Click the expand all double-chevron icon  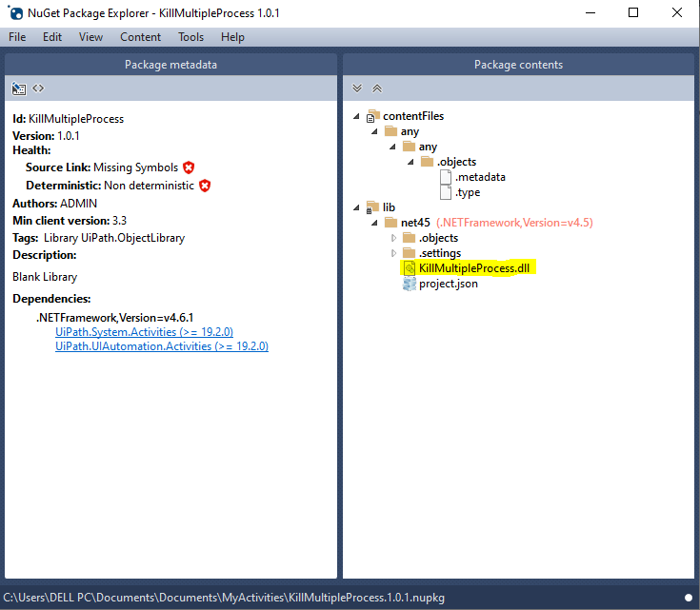tap(357, 89)
